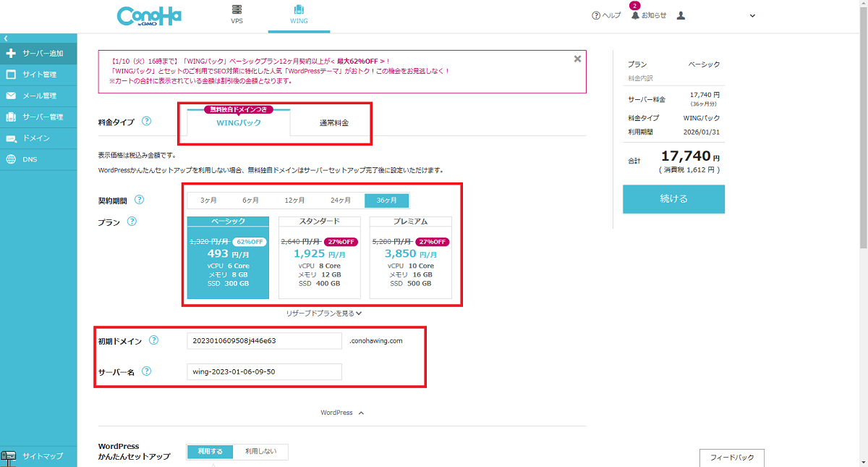Viewport: 868px width, 467px height.
Task: Collapse the WordPress section
Action: (342, 413)
